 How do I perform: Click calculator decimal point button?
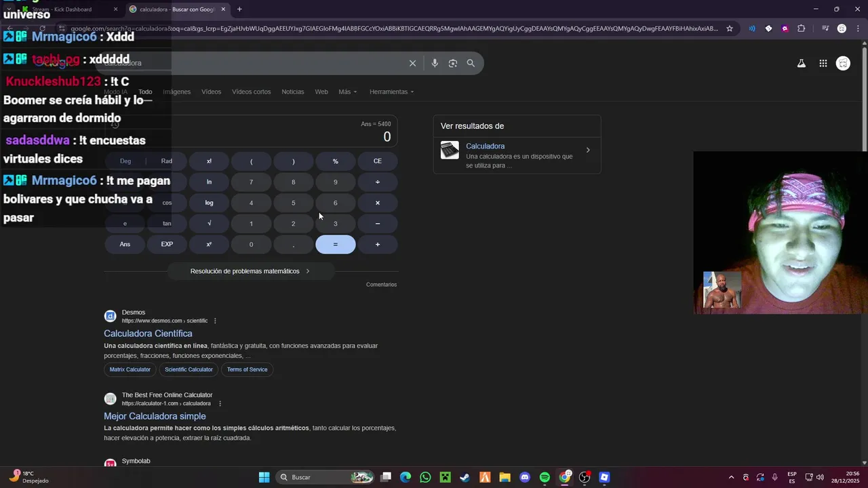point(293,244)
